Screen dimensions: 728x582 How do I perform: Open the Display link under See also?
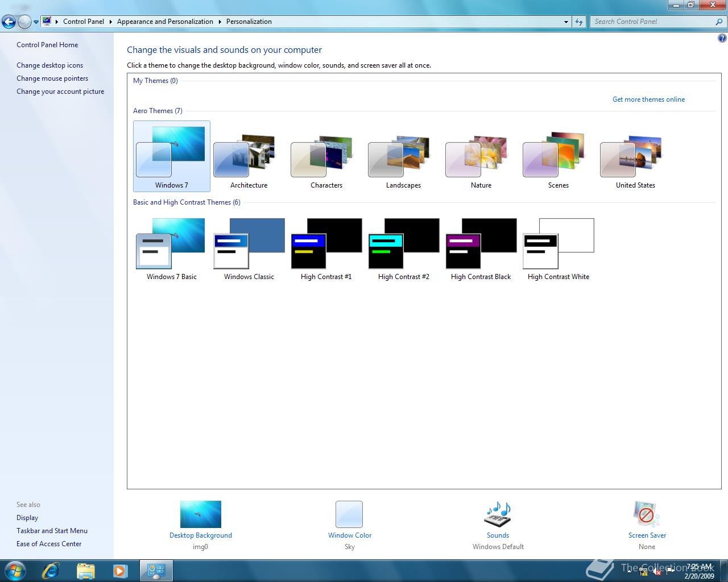pyautogui.click(x=27, y=518)
